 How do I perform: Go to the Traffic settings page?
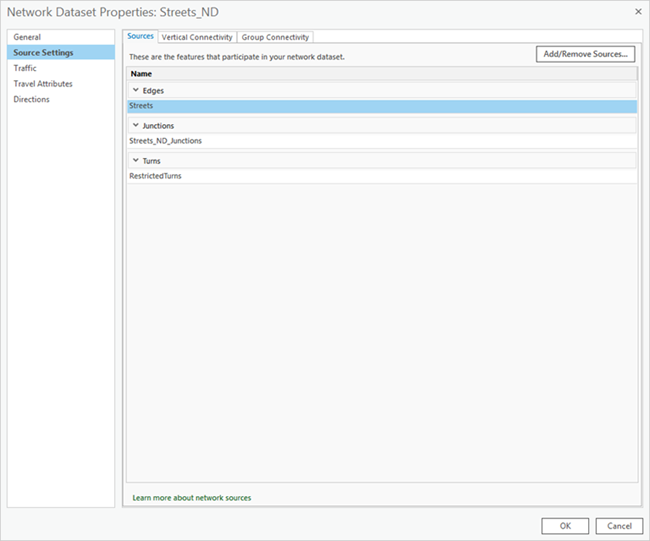tap(25, 68)
